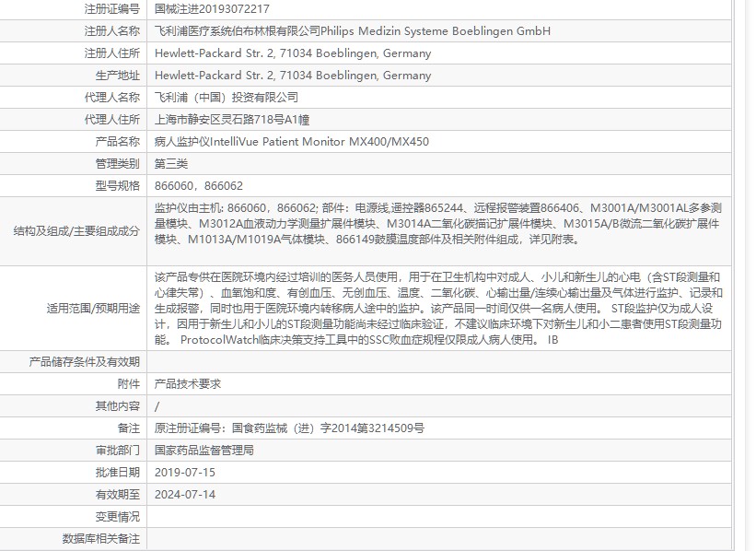Click the 代理人名称 label
The height and width of the screenshot is (551, 756).
click(111, 98)
